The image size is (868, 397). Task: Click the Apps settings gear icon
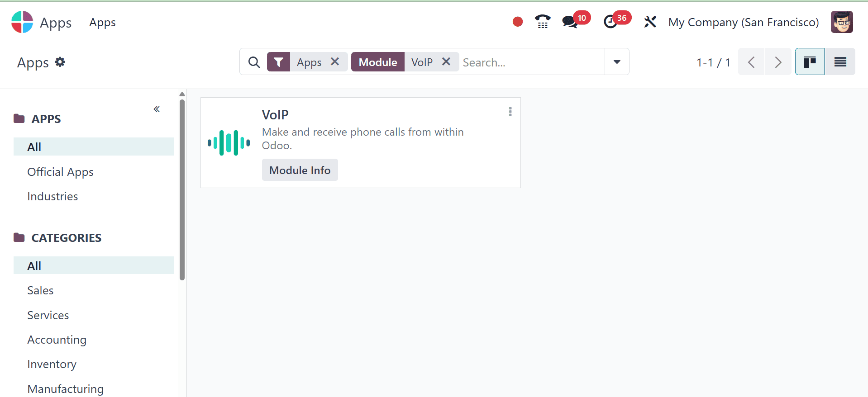pyautogui.click(x=60, y=62)
